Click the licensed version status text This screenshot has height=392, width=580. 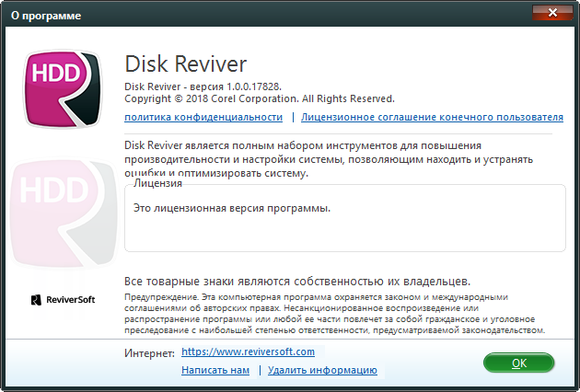(x=231, y=209)
